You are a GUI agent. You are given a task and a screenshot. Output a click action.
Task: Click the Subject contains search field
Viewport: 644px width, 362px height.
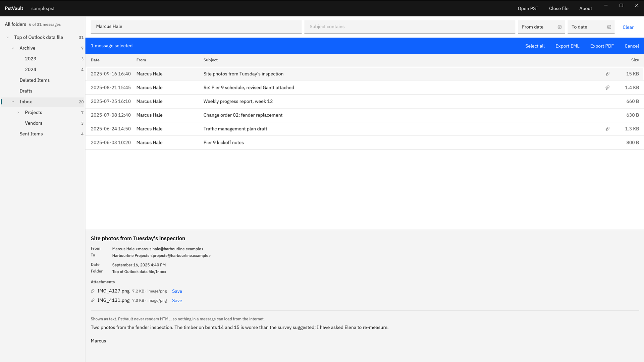pos(410,27)
